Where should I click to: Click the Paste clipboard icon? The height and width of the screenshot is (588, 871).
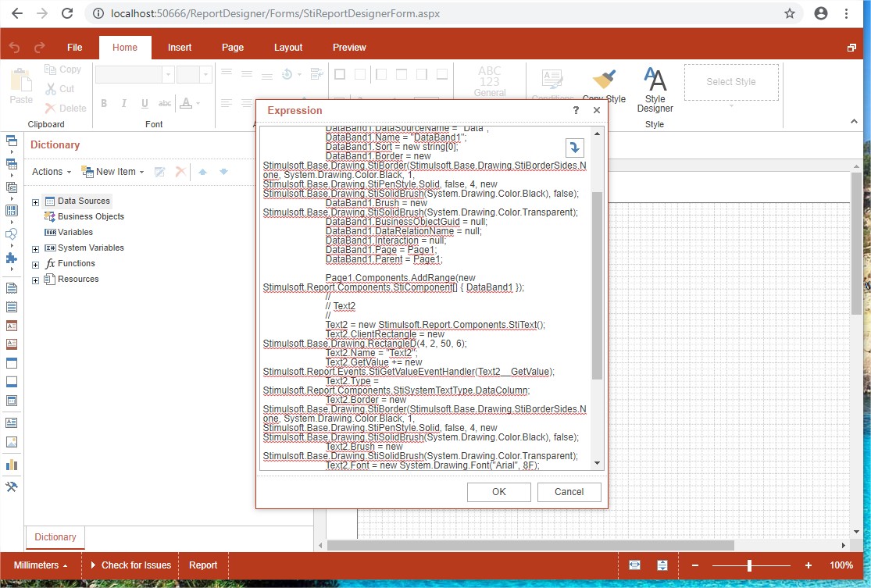tap(21, 80)
